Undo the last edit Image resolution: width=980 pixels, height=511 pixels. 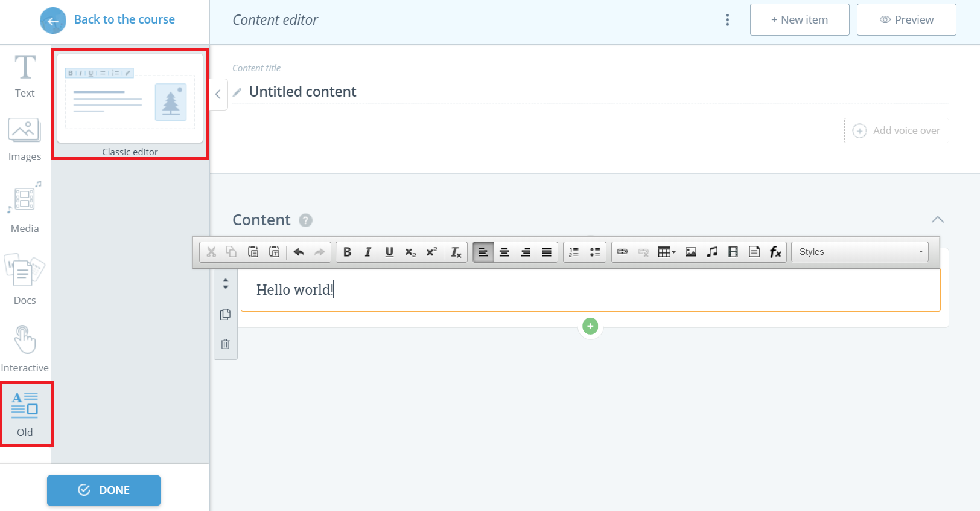click(x=299, y=252)
